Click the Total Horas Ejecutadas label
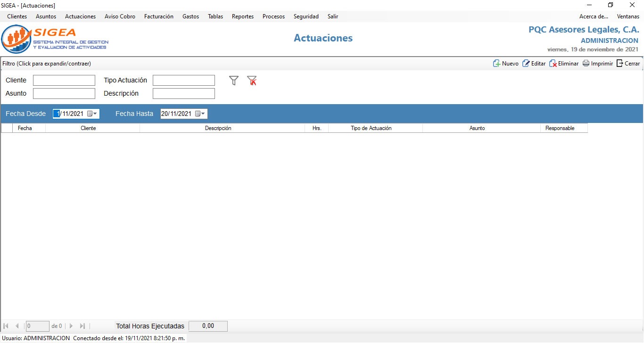This screenshot has height=343, width=644. coord(150,326)
